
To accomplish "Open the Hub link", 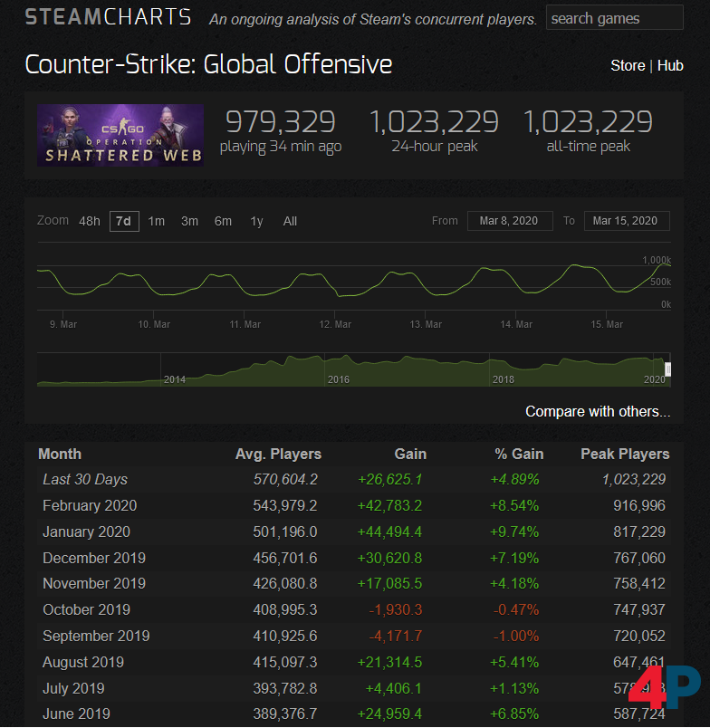I will 670,65.
